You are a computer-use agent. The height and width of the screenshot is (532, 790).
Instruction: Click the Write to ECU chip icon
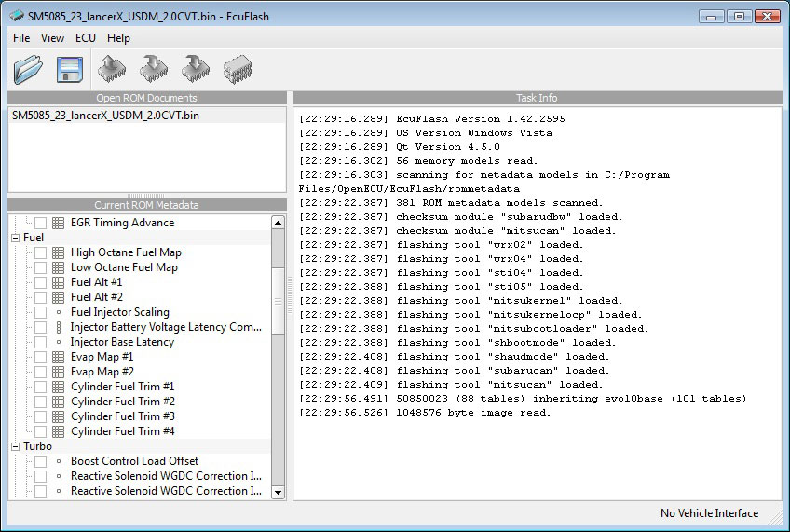pos(154,68)
